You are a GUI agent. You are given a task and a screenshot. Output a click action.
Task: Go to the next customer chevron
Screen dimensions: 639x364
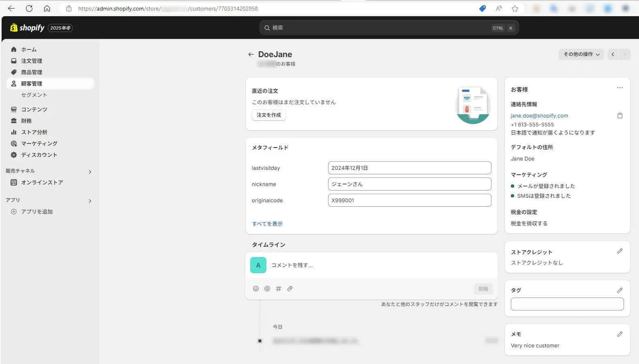coord(625,54)
